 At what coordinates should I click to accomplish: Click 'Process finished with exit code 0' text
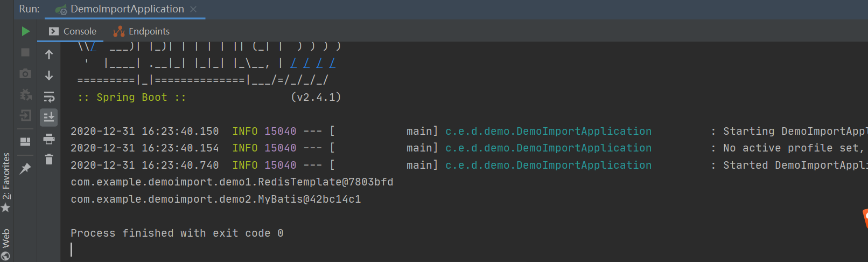[177, 233]
